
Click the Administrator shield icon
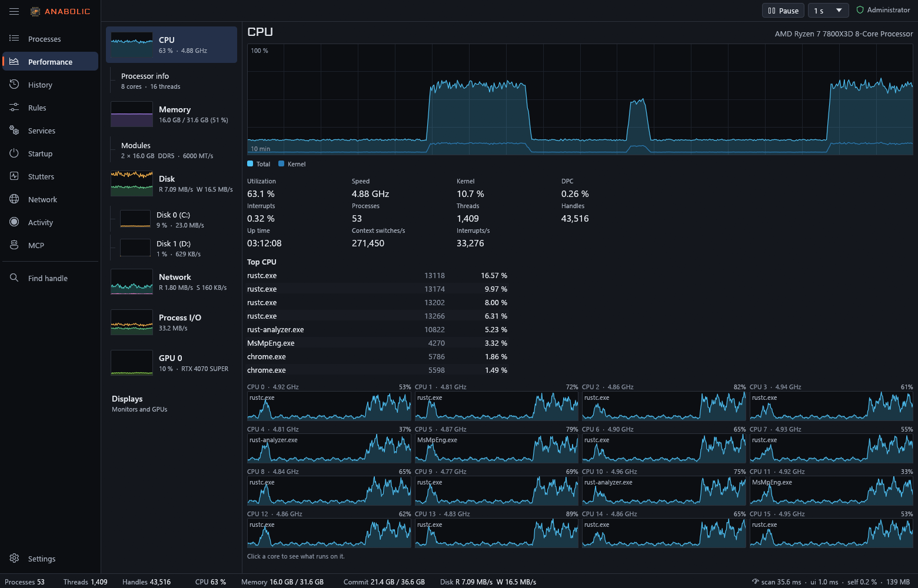click(x=860, y=10)
